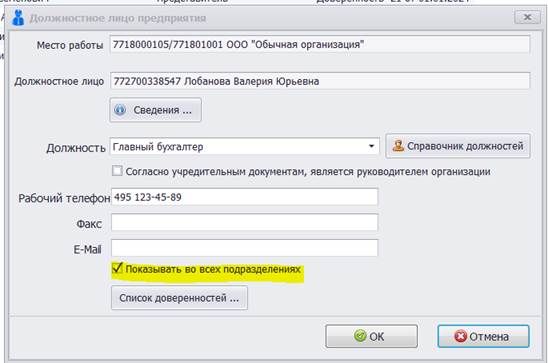This screenshot has height=363, width=548.
Task: Click the Должностное лицо label
Action: coord(59,81)
